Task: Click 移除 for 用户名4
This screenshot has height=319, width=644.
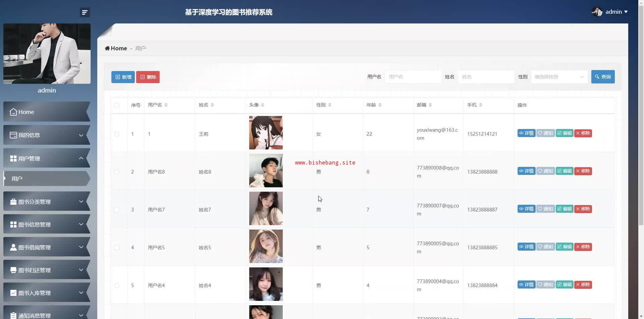Action: coord(583,285)
